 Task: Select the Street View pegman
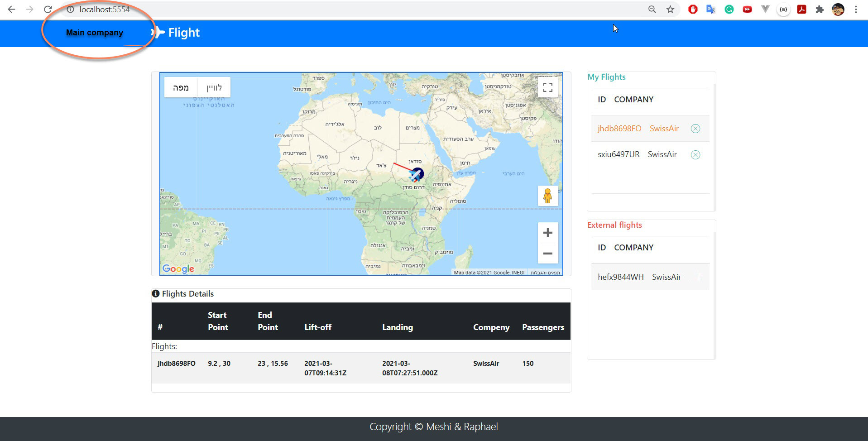tap(548, 196)
